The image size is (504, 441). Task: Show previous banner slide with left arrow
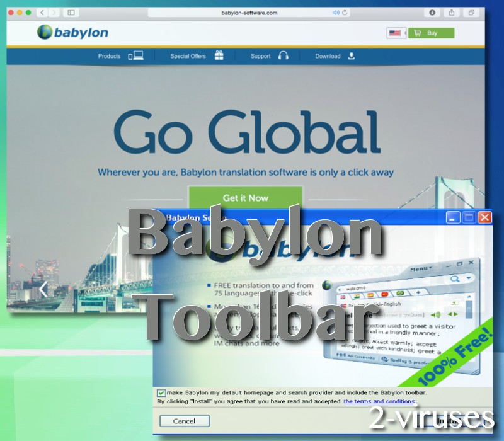click(43, 289)
